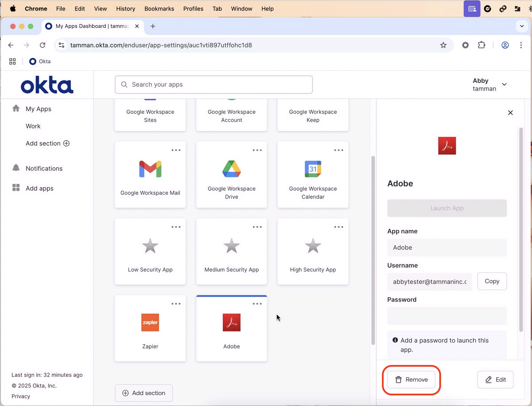
Task: View site information icon in address bar
Action: point(62,45)
